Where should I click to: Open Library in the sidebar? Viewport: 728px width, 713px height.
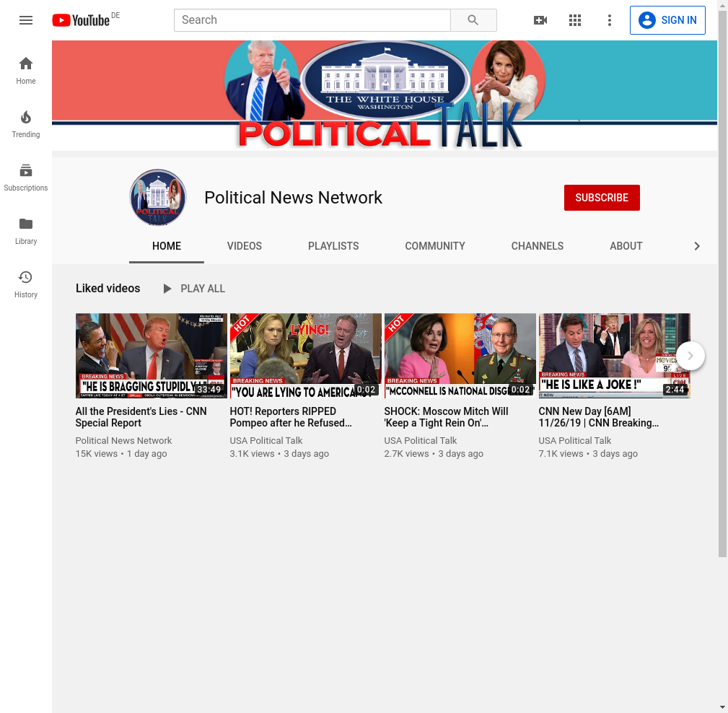click(26, 231)
